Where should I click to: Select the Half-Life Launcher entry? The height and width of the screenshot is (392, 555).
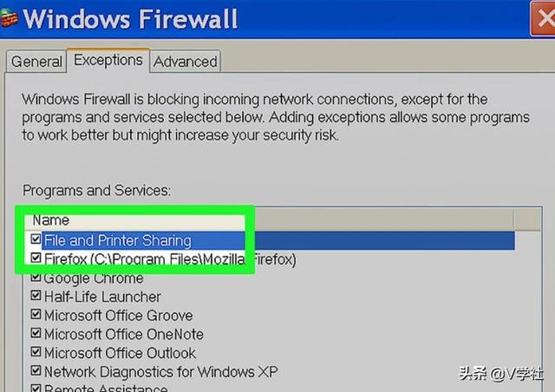(x=102, y=297)
